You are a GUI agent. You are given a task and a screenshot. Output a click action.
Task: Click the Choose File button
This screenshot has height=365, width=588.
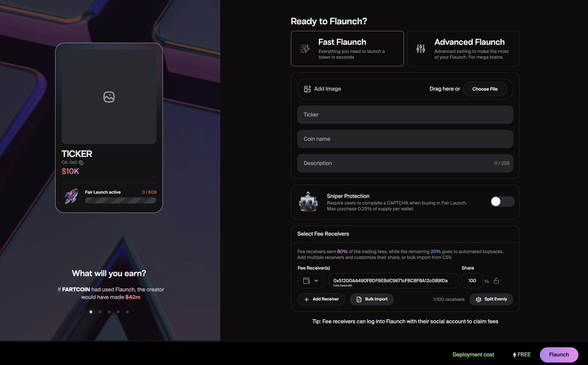485,89
